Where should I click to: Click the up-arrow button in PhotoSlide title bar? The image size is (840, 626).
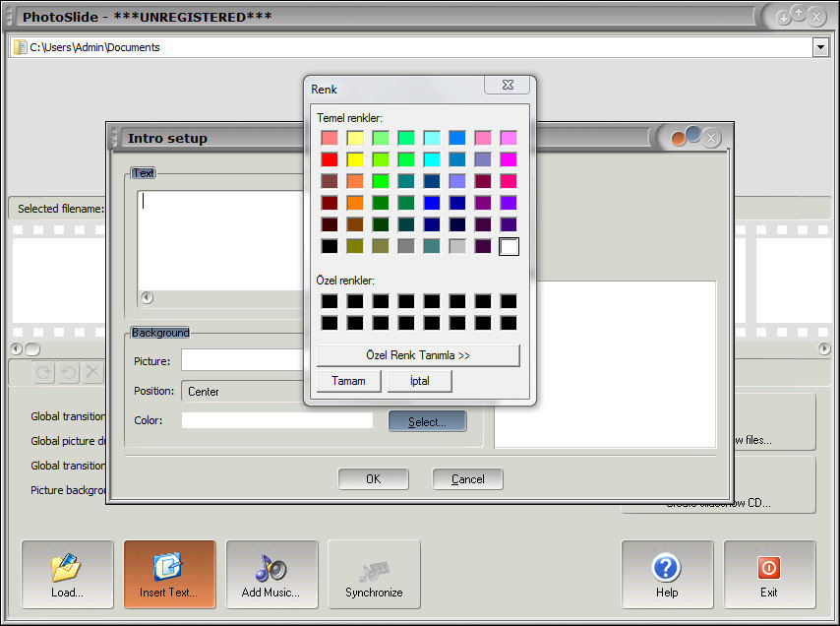[799, 14]
